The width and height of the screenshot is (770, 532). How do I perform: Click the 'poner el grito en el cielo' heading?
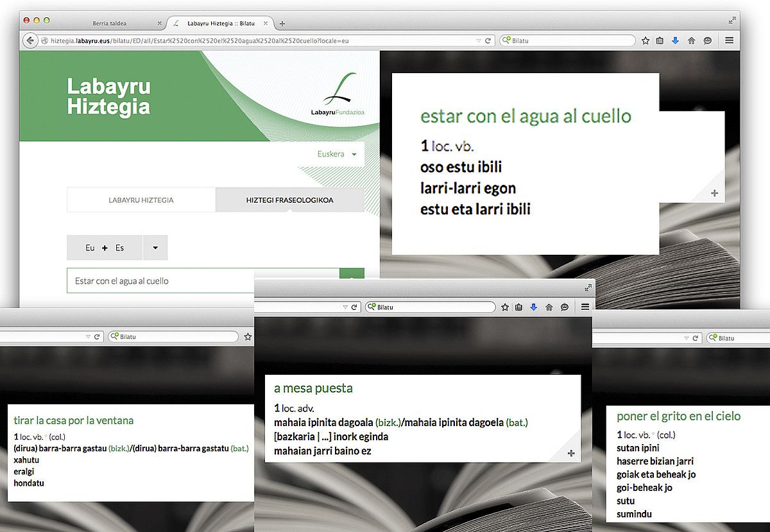click(679, 416)
